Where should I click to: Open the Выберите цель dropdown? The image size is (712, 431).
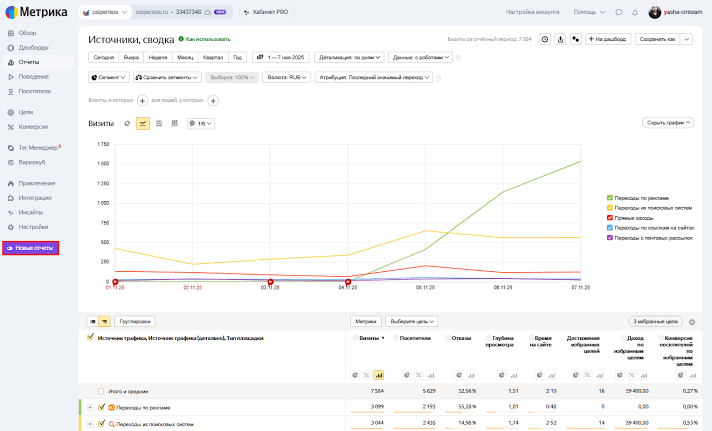412,321
